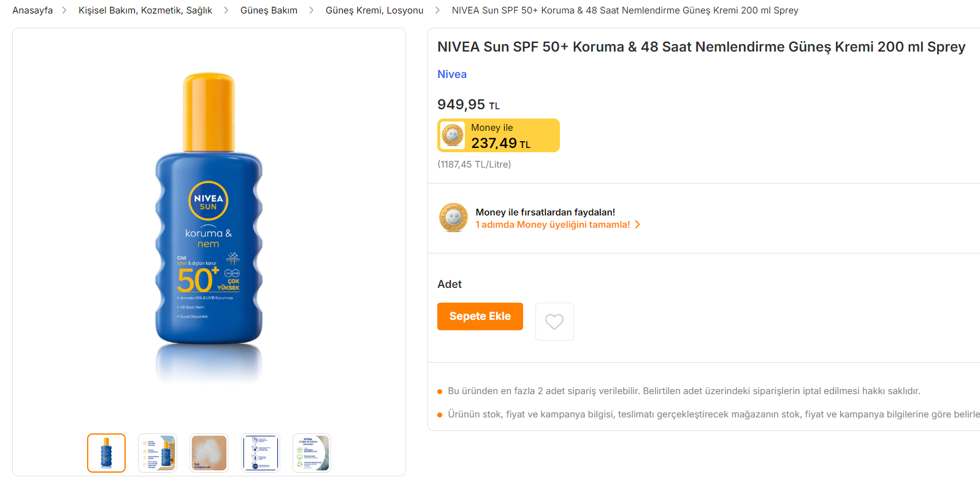Show the white powder on skin thumbnail
This screenshot has width=980, height=496.
pyautogui.click(x=209, y=453)
